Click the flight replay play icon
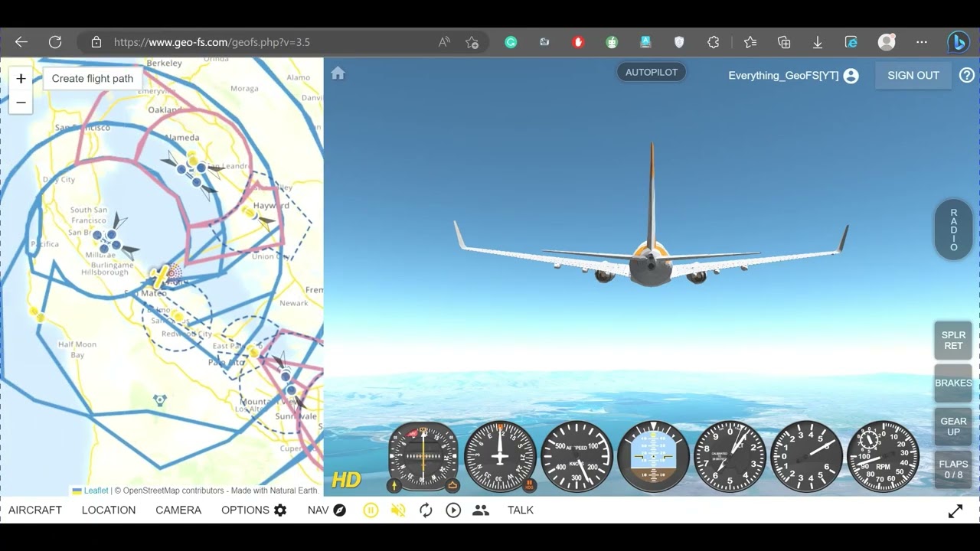 (x=453, y=510)
